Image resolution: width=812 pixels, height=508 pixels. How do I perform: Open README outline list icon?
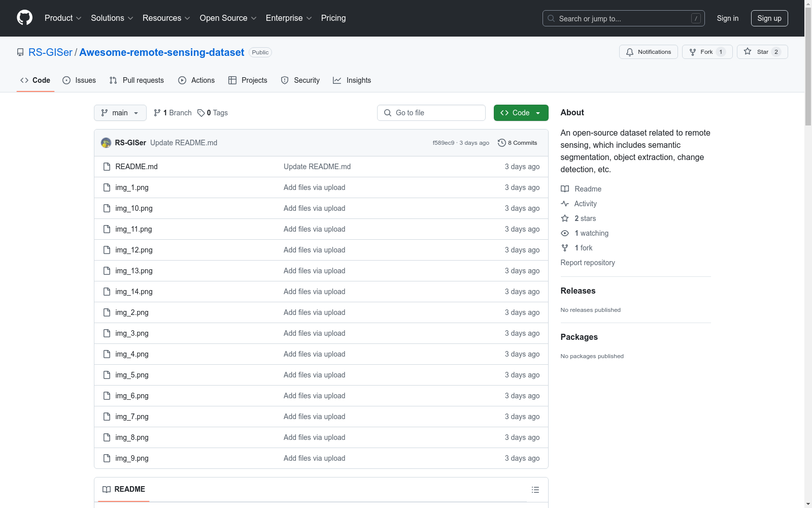(535, 490)
